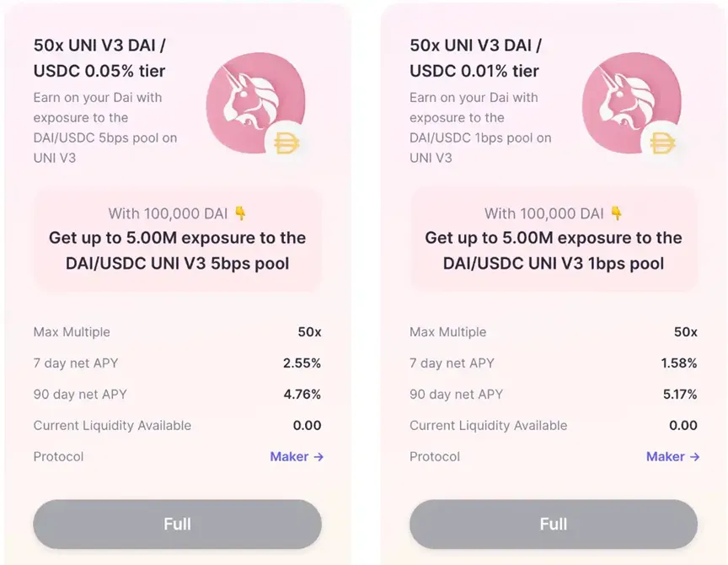Click the Uniswap unicorn logo on the 0.05% tier card
728x565 pixels.
click(x=255, y=103)
